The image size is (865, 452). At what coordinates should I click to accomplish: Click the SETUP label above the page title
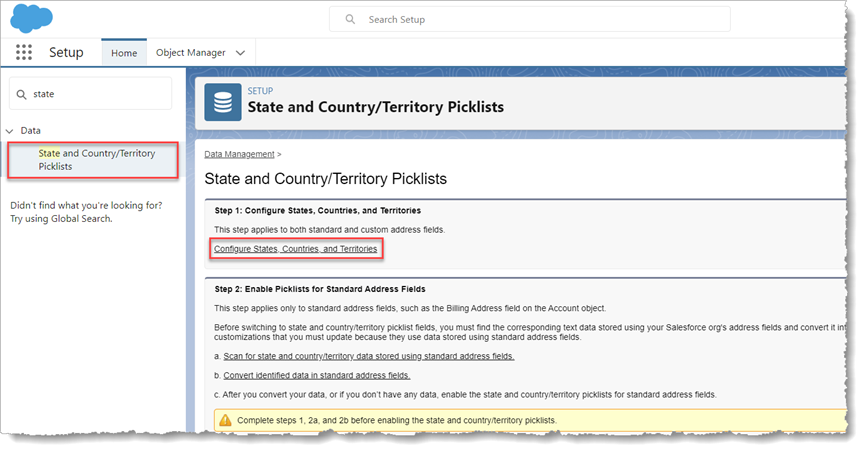click(260, 91)
